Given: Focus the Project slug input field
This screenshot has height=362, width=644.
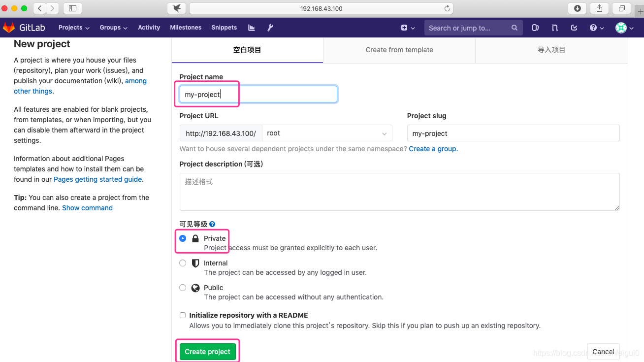Looking at the screenshot, I should pos(513,133).
